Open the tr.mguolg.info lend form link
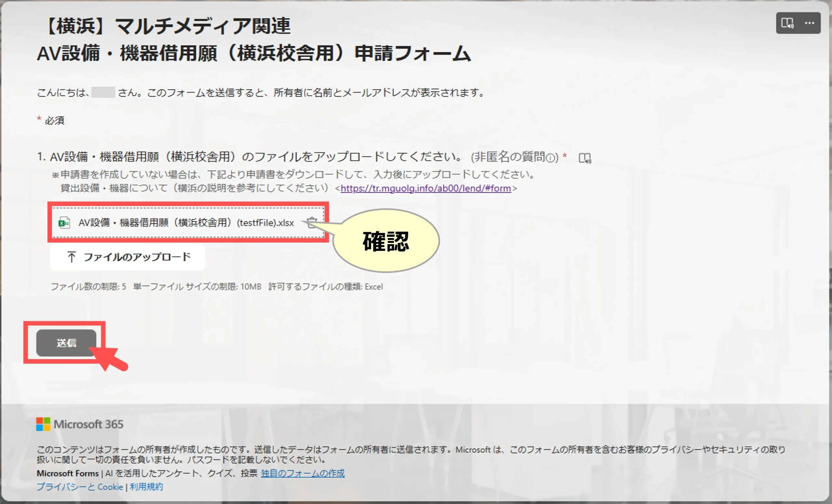Image resolution: width=832 pixels, height=504 pixels. pos(425,188)
